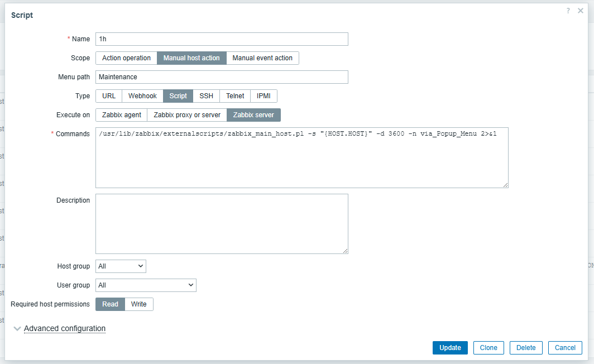Click into the Menu path field
The image size is (594, 364).
(x=222, y=77)
